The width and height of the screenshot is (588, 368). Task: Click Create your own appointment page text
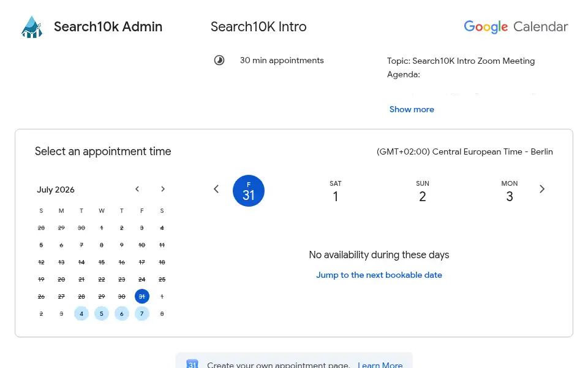pos(278,364)
